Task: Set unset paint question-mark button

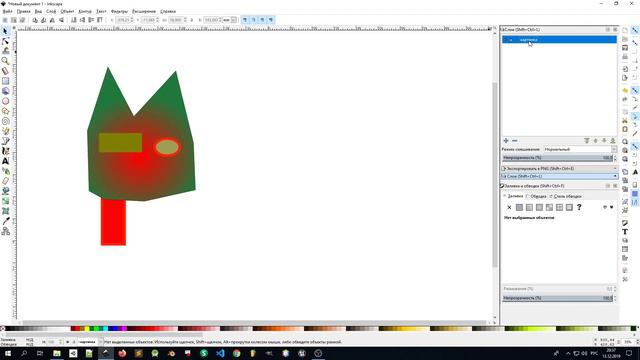Action: (x=579, y=207)
